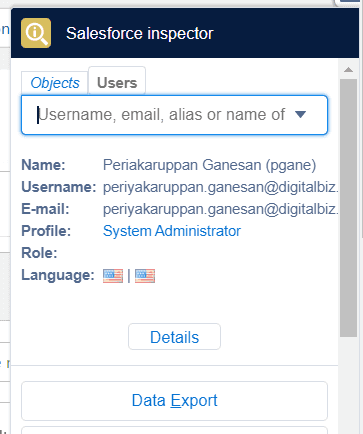The height and width of the screenshot is (434, 363).
Task: Click the Profile label
Action: tap(46, 231)
